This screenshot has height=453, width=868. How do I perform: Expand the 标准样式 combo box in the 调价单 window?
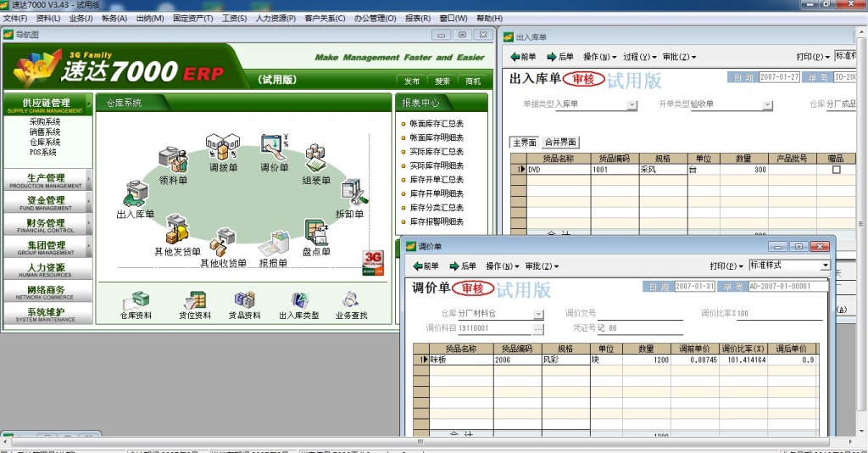(825, 266)
